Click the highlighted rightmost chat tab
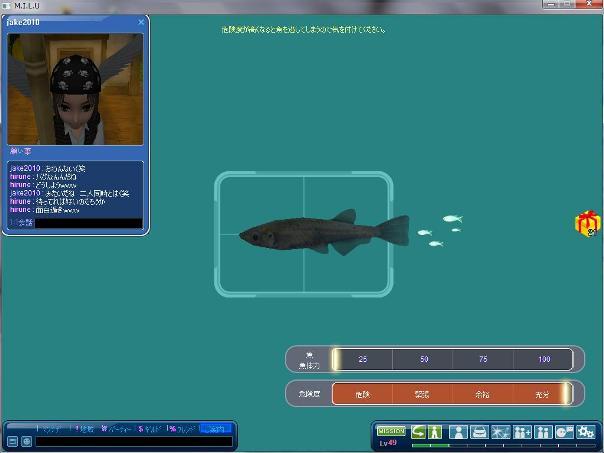The image size is (604, 453). pyautogui.click(x=214, y=428)
